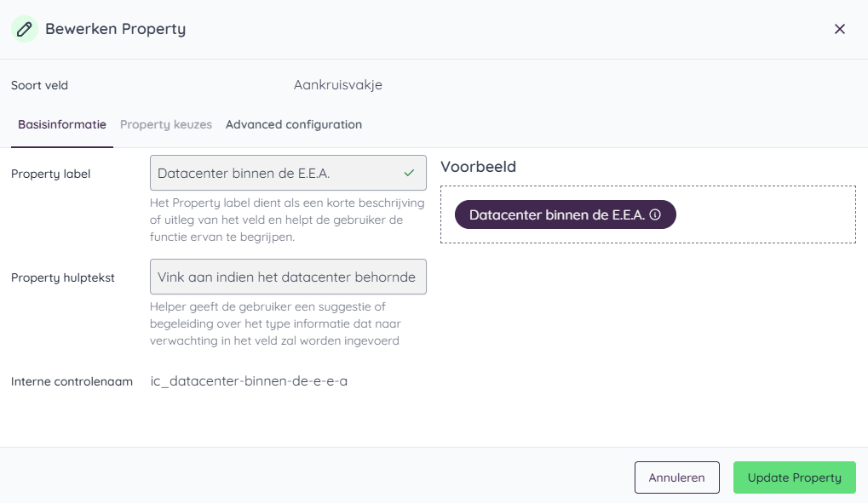The height and width of the screenshot is (503, 868).
Task: Click the Voorbeeld heading
Action: [x=478, y=167]
